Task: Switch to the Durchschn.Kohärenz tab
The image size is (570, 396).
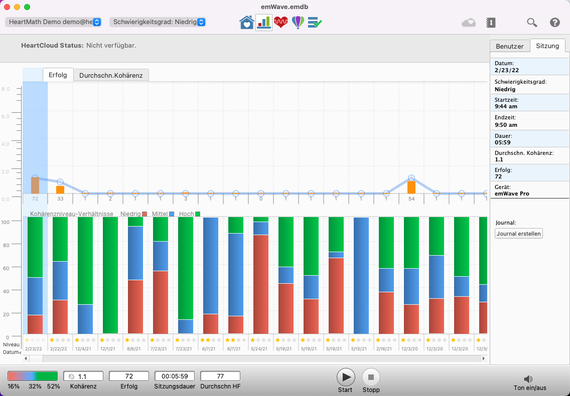Action: 111,75
